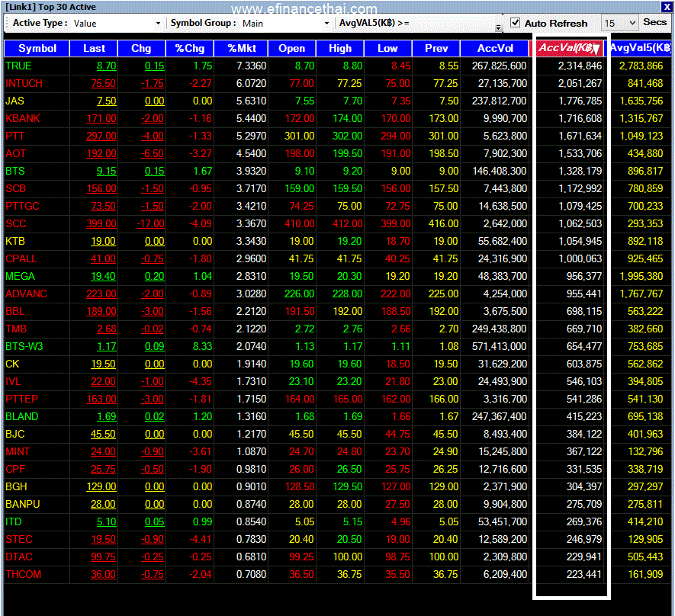Viewport: 675px width, 616px height.
Task: Click TRUE's last price 8.70 link
Action: coord(106,66)
